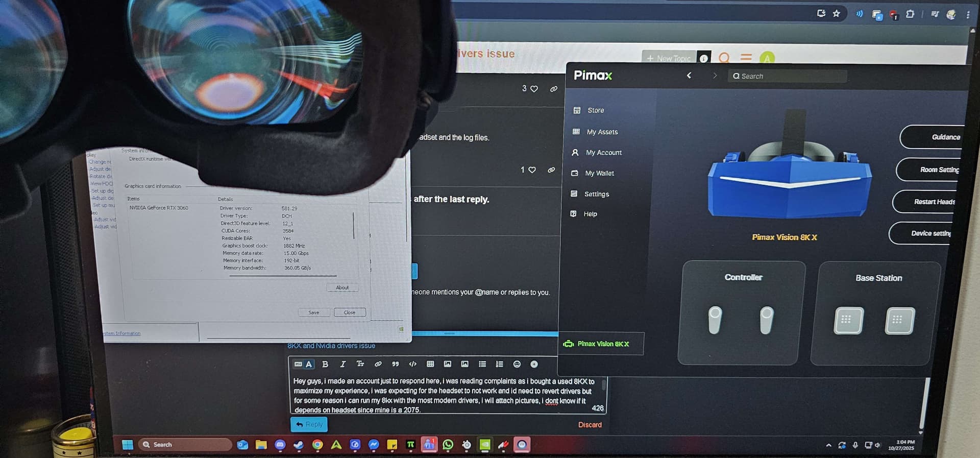The height and width of the screenshot is (458, 980).
Task: Open Steam from the taskbar
Action: tap(299, 445)
